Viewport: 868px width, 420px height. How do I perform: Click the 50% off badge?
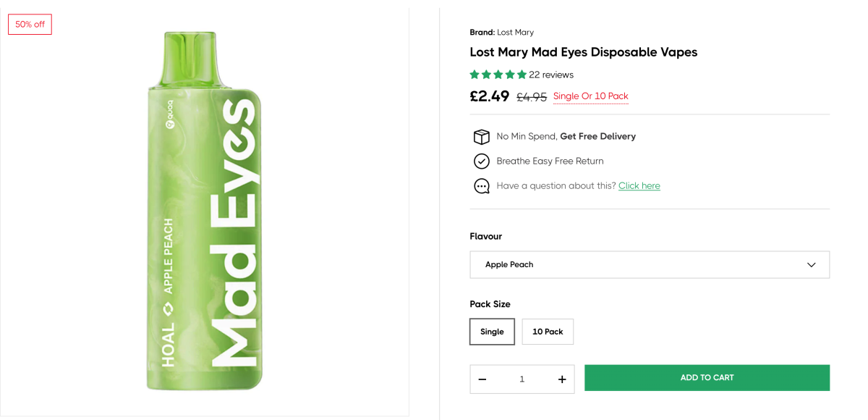point(30,25)
